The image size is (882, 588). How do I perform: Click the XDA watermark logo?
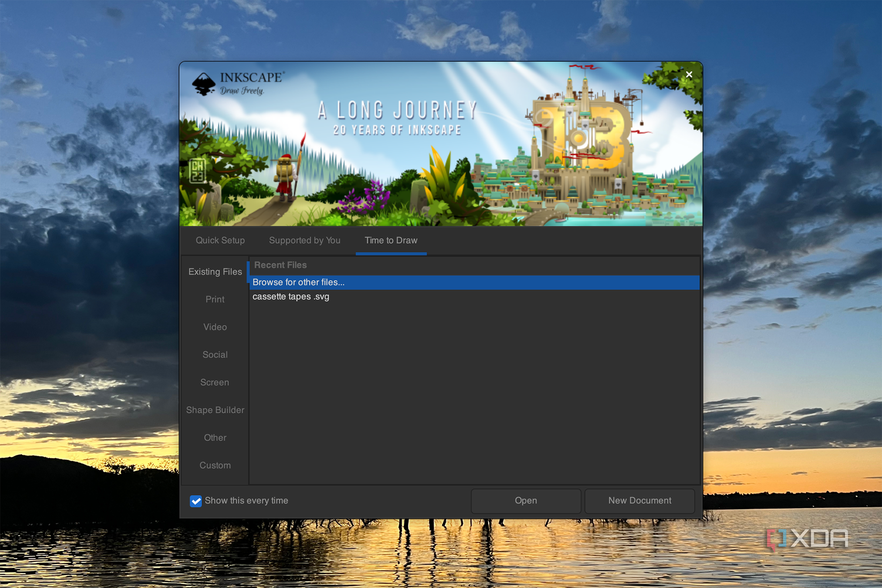[807, 538]
